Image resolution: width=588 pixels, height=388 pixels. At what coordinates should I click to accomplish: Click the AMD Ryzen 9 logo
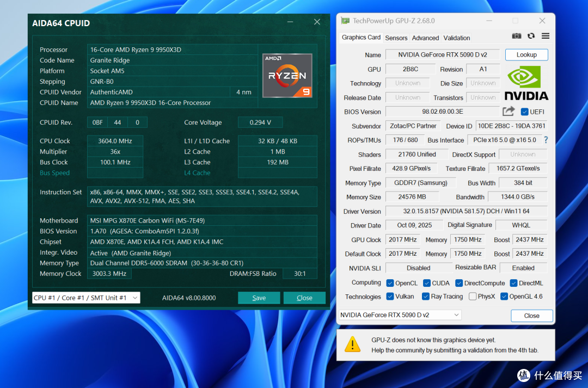tap(287, 75)
